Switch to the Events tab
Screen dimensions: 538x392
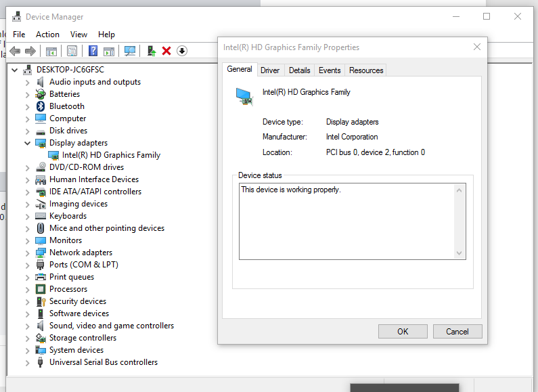pos(330,70)
